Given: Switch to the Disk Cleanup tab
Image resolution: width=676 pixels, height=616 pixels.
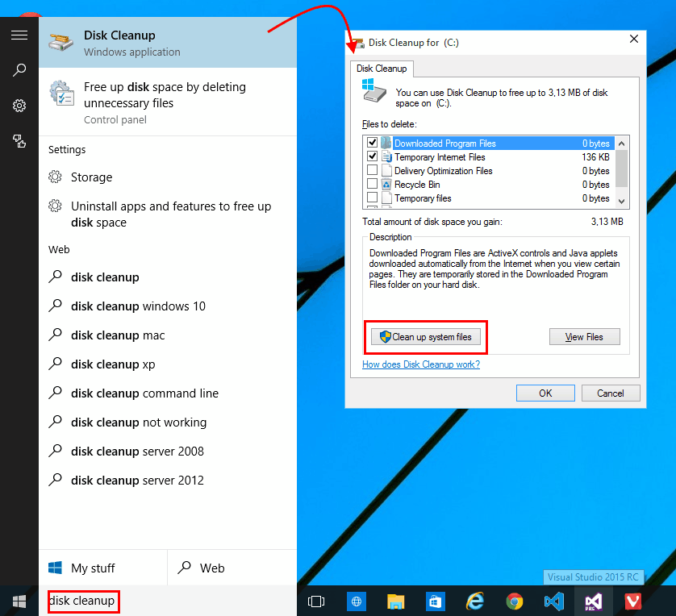Looking at the screenshot, I should coord(381,69).
